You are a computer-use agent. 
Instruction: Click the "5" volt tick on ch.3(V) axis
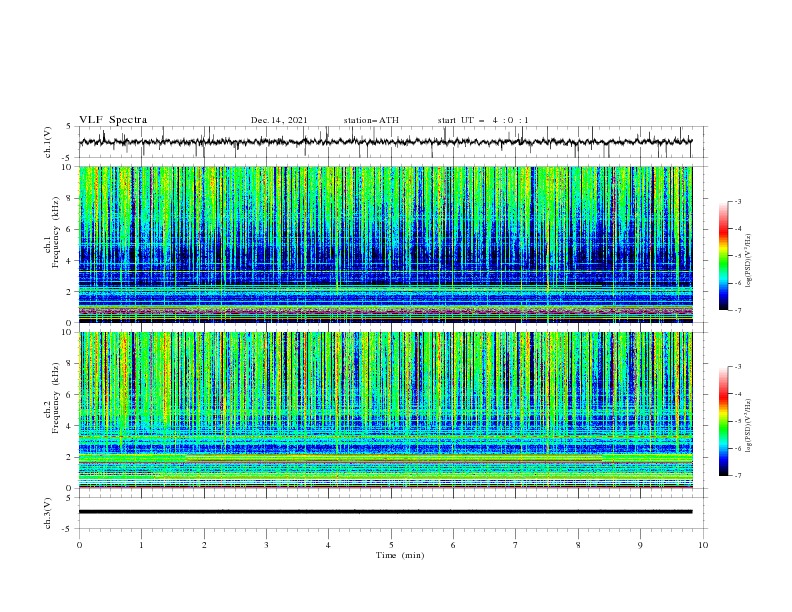69,498
